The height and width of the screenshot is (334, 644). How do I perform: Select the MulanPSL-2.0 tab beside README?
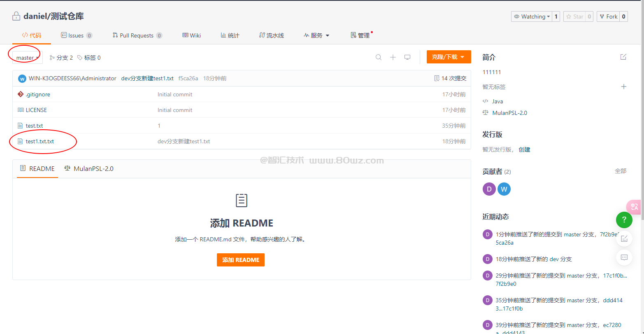click(89, 168)
